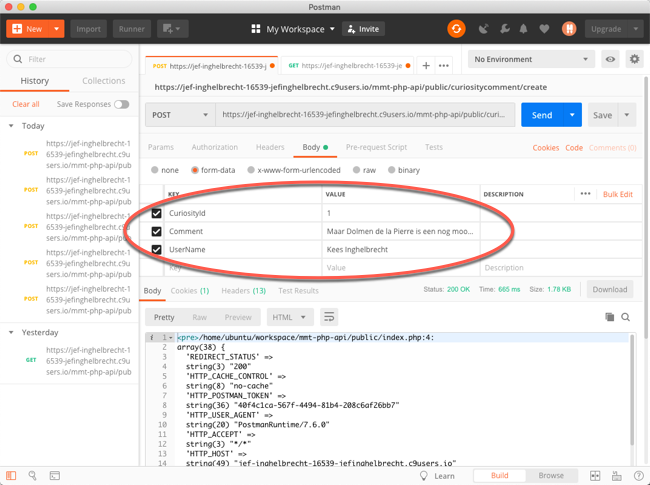This screenshot has width=650, height=485.
Task: Open the bootcamp Learn lightbulb icon
Action: click(424, 475)
